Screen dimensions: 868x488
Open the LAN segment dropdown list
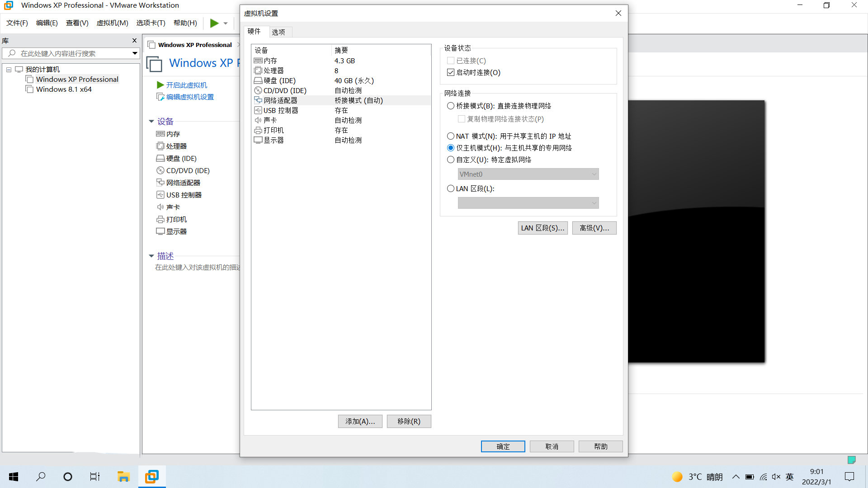(x=528, y=203)
